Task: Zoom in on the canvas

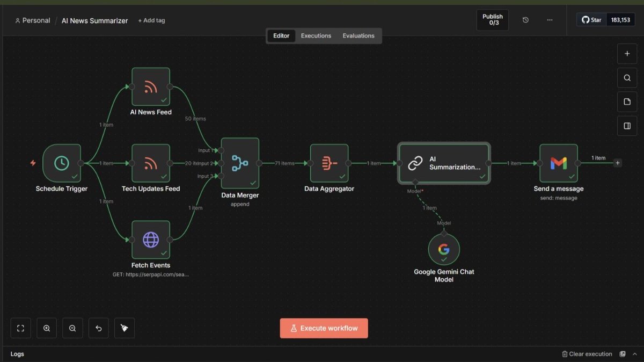Action: [47, 328]
